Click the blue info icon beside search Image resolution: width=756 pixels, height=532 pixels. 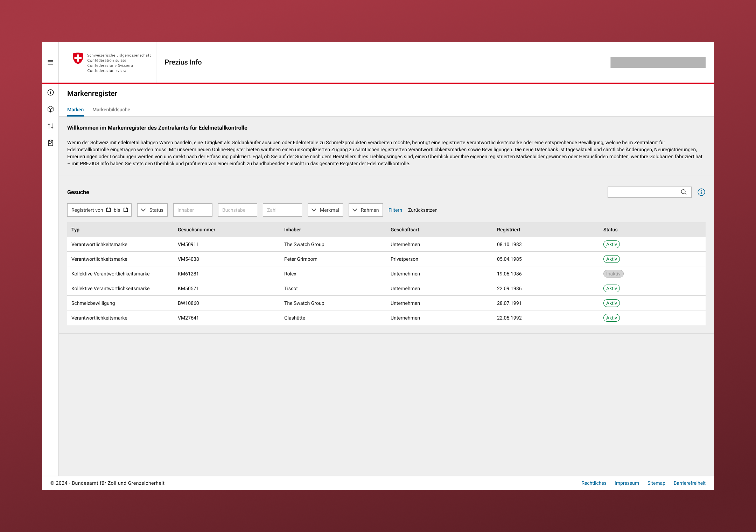pyautogui.click(x=701, y=192)
